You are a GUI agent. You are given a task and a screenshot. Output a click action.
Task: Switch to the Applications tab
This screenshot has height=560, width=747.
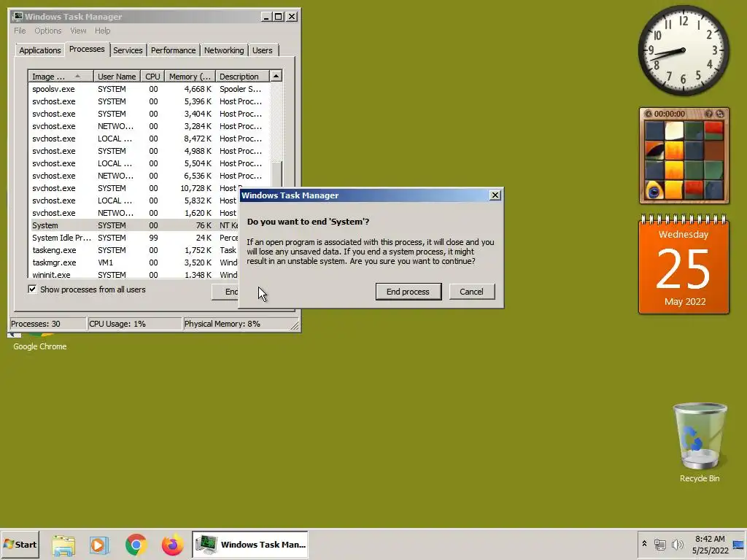click(40, 50)
